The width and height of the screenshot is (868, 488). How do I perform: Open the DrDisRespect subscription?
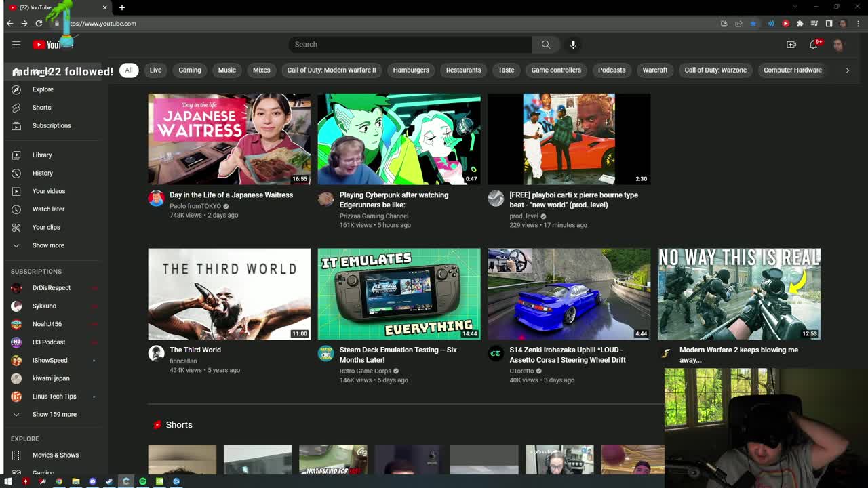[54, 288]
